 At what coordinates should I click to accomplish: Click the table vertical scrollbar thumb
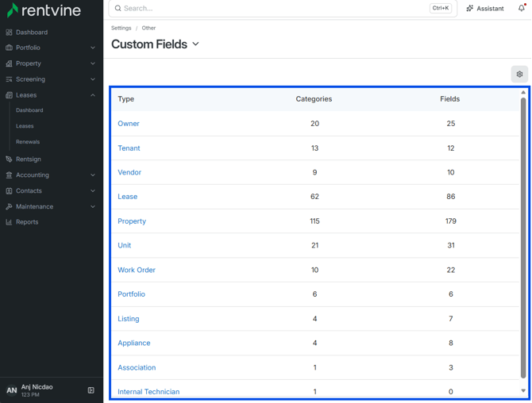pos(523,238)
